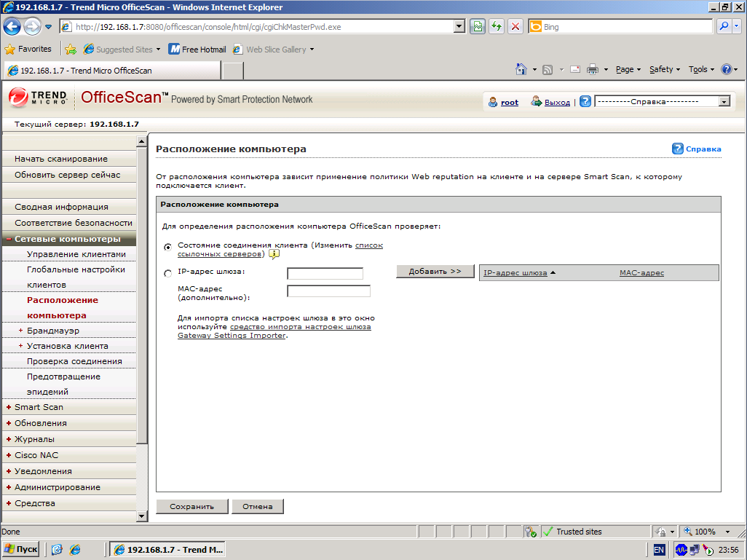The width and height of the screenshot is (747, 560).
Task: Click the blue help icon beside Справка dropdown
Action: click(x=585, y=101)
